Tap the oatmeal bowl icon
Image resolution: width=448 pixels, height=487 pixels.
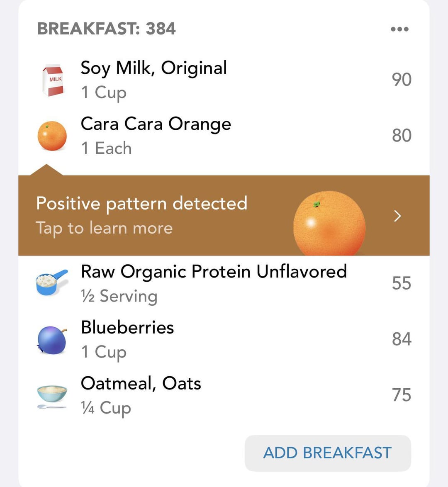coord(52,397)
